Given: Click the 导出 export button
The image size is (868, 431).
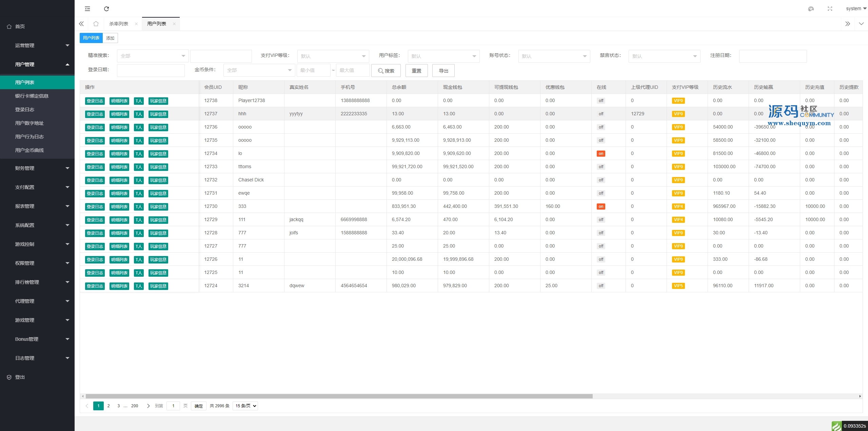Looking at the screenshot, I should (443, 71).
